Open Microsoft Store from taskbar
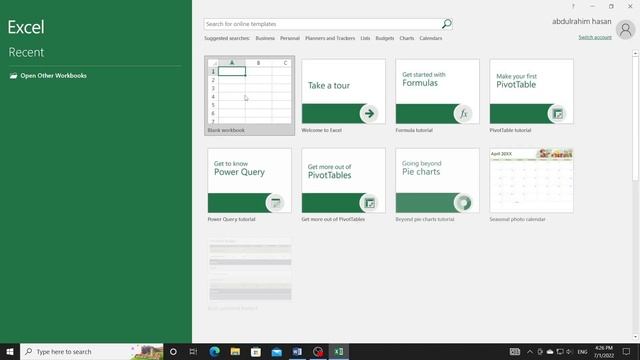This screenshot has width=640, height=360. [x=256, y=351]
